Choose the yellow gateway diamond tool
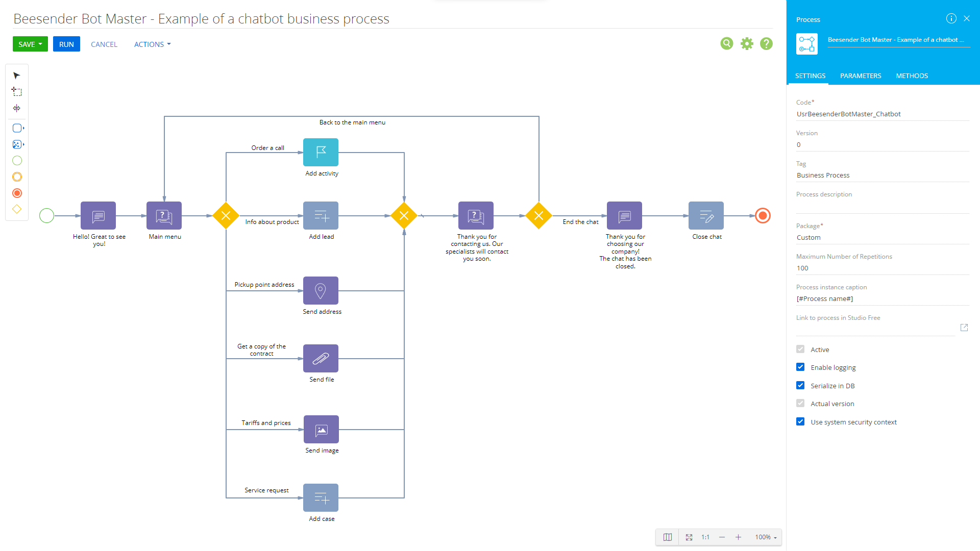The height and width of the screenshot is (551, 980). 17,209
